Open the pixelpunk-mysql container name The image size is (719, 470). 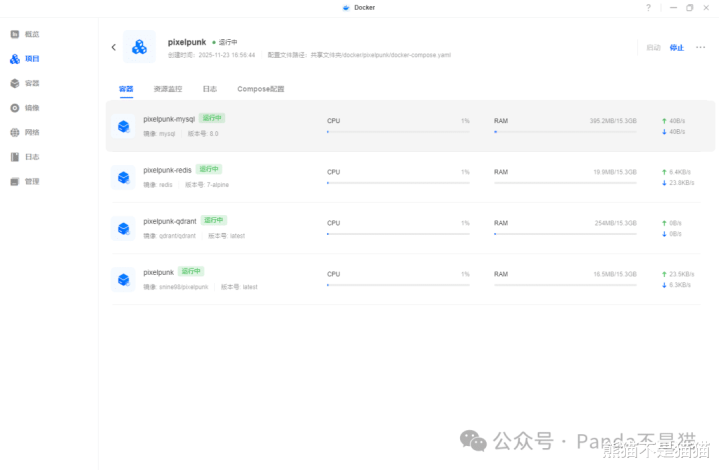[169, 119]
